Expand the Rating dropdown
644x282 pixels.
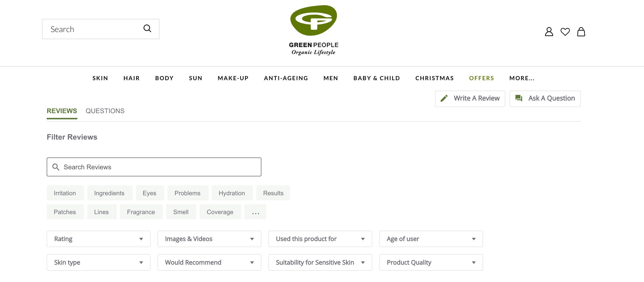click(x=98, y=239)
